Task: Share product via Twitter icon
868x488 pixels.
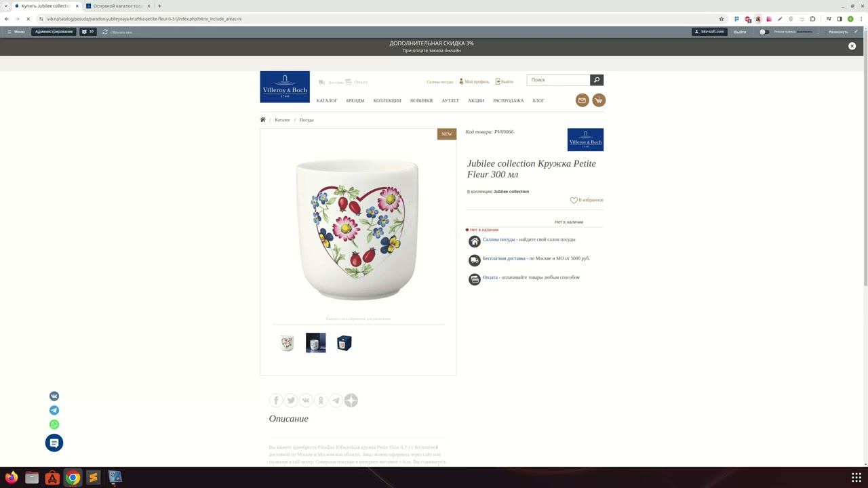Action: tap(291, 401)
